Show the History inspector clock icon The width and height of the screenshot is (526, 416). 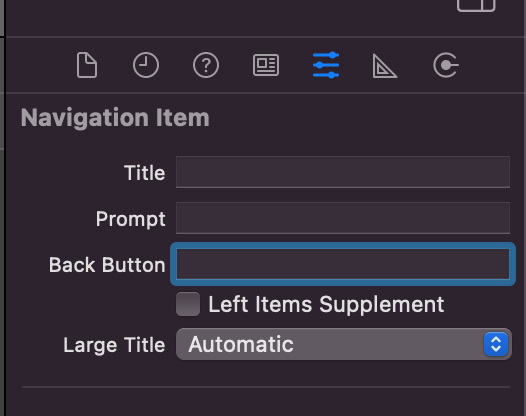[146, 65]
